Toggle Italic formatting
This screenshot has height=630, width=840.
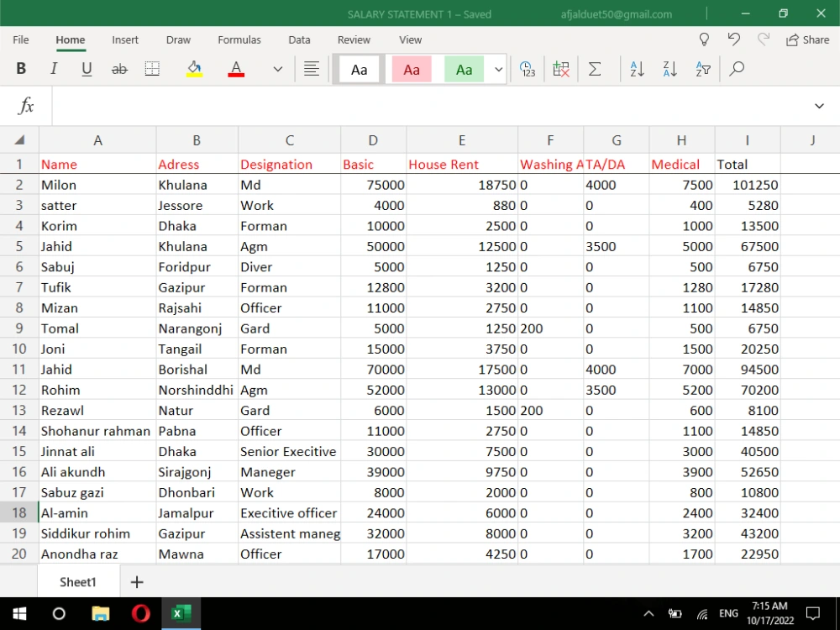coord(54,69)
